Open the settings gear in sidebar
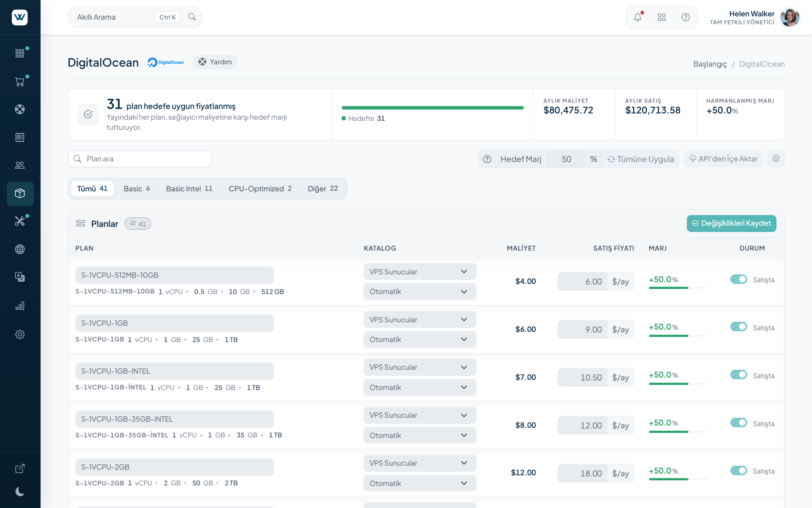This screenshot has width=812, height=508. point(20,334)
